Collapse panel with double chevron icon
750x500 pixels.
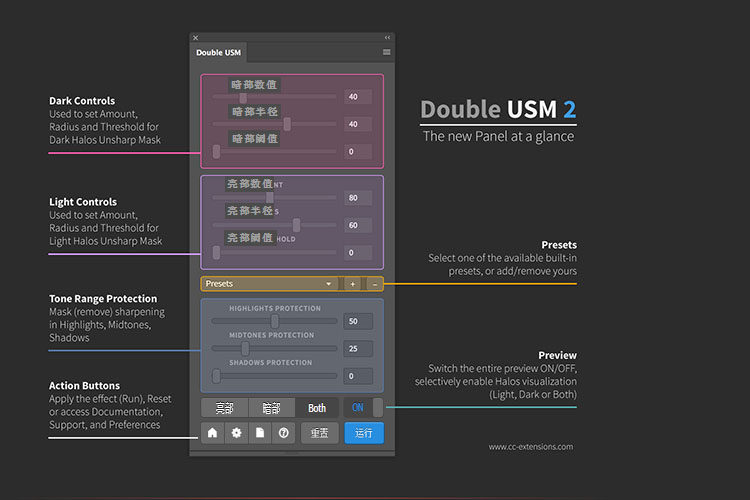click(x=387, y=37)
